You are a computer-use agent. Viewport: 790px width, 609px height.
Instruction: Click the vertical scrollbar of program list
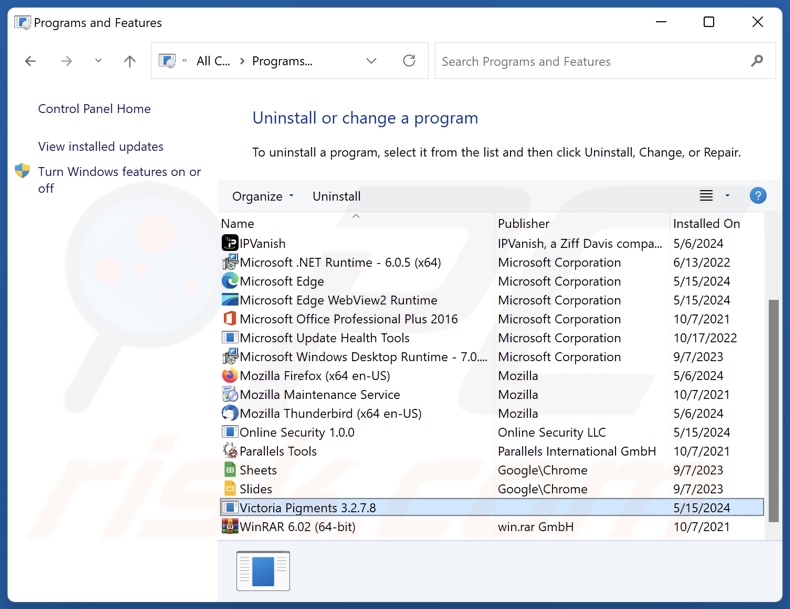click(772, 408)
